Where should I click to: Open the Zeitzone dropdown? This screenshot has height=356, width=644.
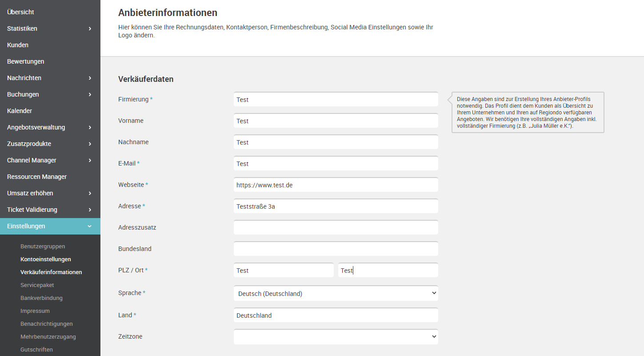[x=336, y=337]
